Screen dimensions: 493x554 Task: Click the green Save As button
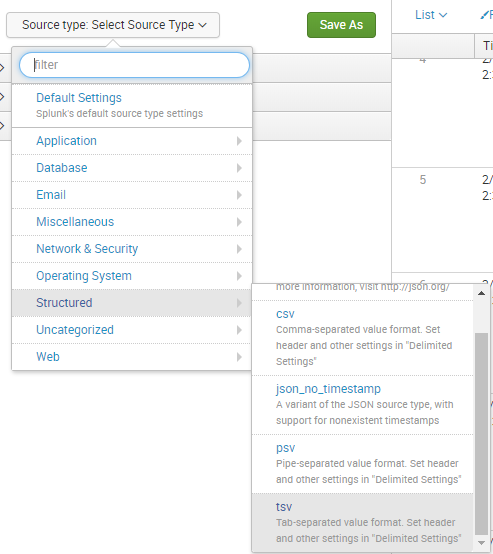(341, 25)
